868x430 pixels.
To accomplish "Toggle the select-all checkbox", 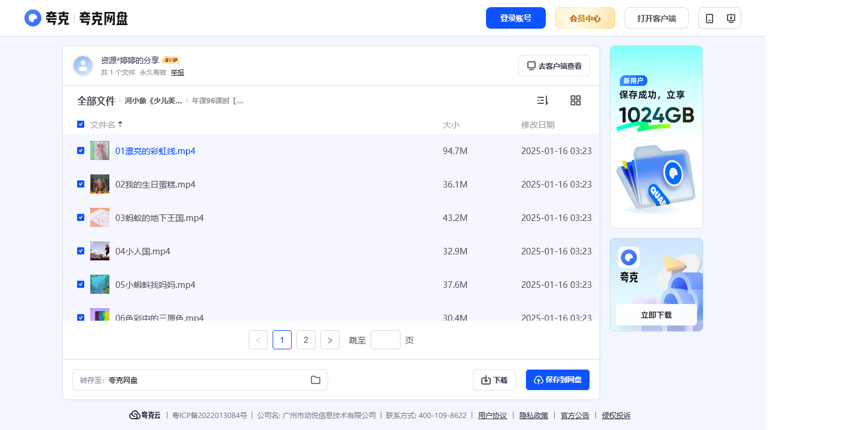I will tap(81, 124).
